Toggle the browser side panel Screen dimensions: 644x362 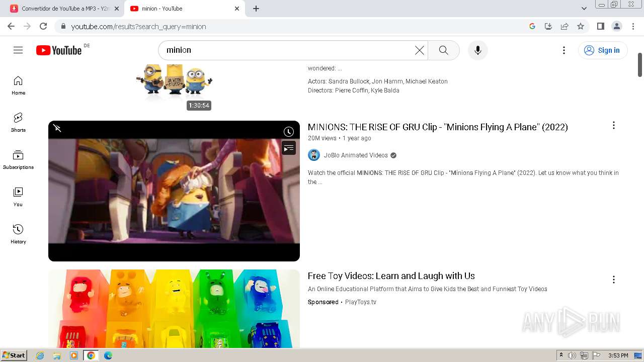click(x=600, y=26)
